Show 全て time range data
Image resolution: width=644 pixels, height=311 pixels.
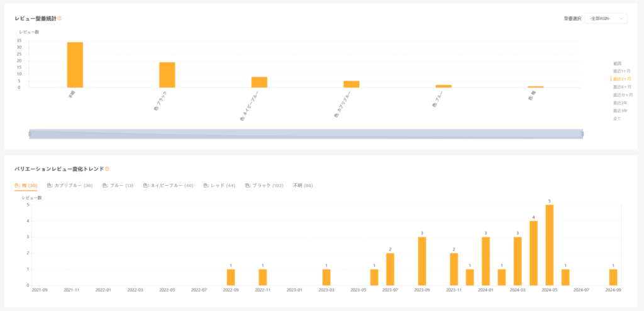tap(617, 118)
